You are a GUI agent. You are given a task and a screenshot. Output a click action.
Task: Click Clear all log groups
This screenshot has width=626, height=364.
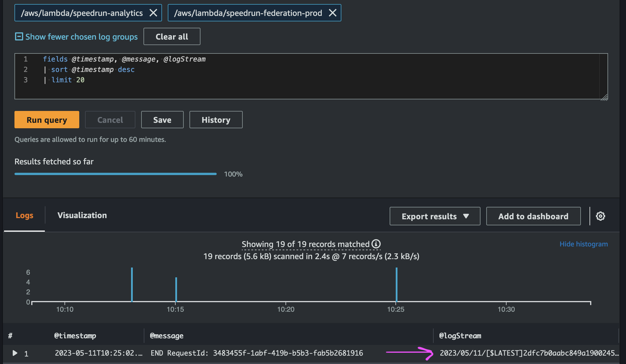pos(172,37)
